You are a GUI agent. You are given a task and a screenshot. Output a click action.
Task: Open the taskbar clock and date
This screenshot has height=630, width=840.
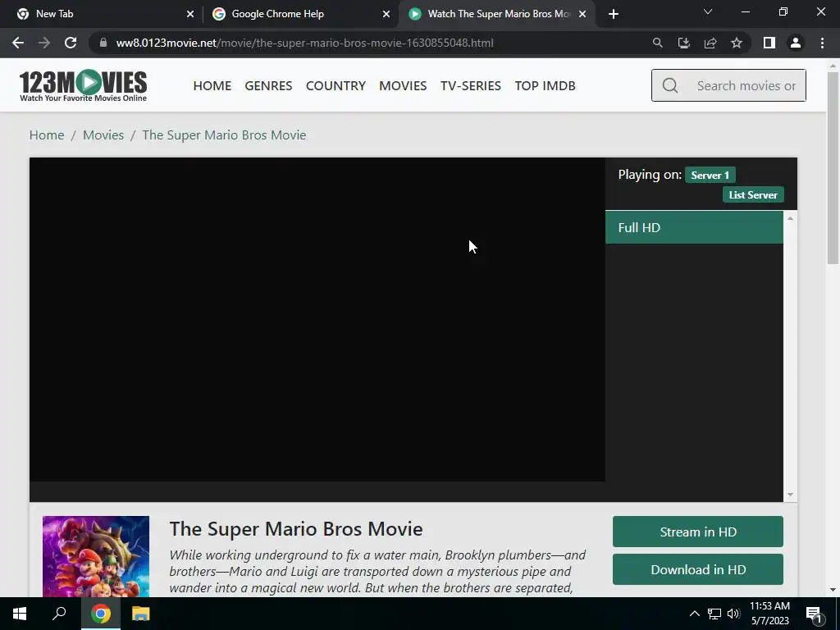click(x=769, y=614)
